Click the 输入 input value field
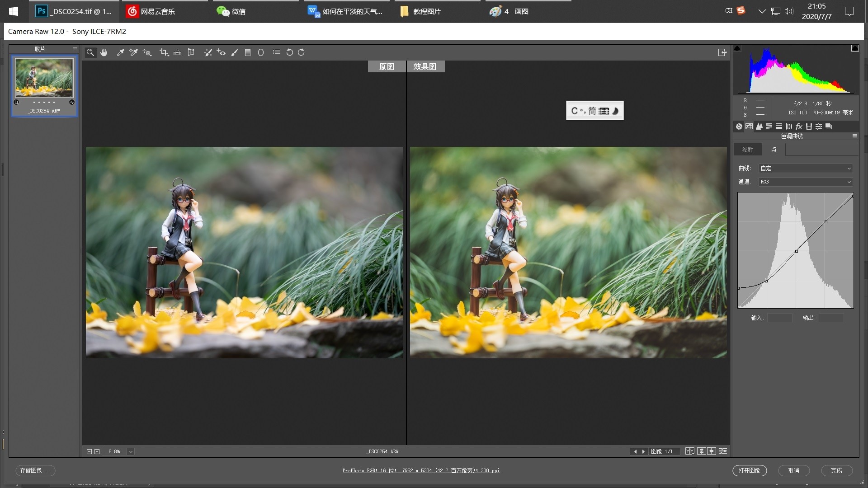Viewport: 868px width, 488px height. (780, 318)
